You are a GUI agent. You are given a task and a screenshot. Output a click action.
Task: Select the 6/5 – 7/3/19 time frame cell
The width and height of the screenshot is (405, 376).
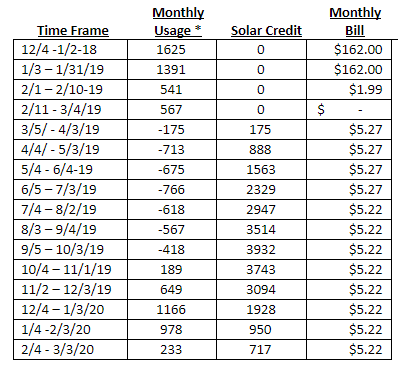[x=70, y=190]
